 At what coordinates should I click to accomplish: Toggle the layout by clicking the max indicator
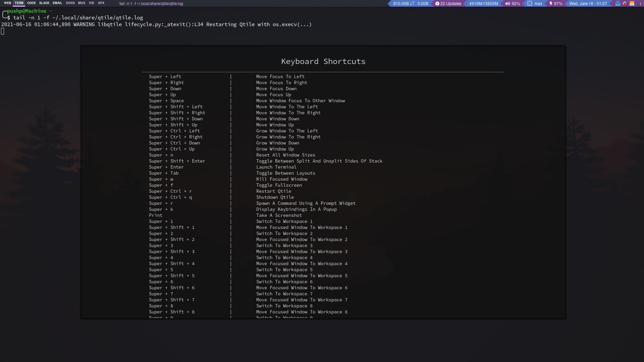(x=538, y=4)
